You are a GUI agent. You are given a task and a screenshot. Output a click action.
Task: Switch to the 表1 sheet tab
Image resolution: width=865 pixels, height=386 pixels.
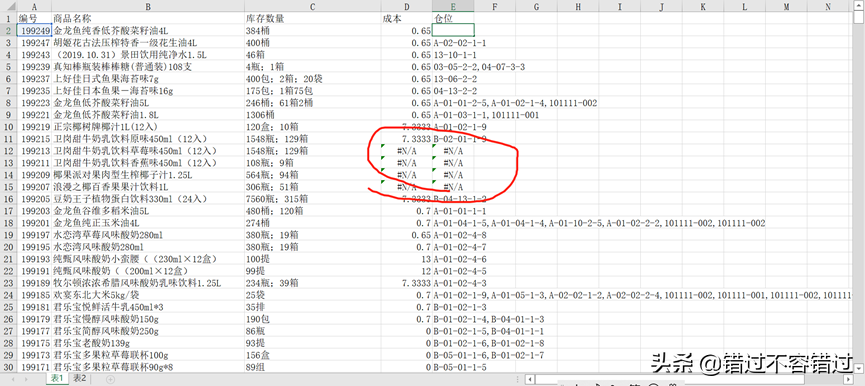57,378
